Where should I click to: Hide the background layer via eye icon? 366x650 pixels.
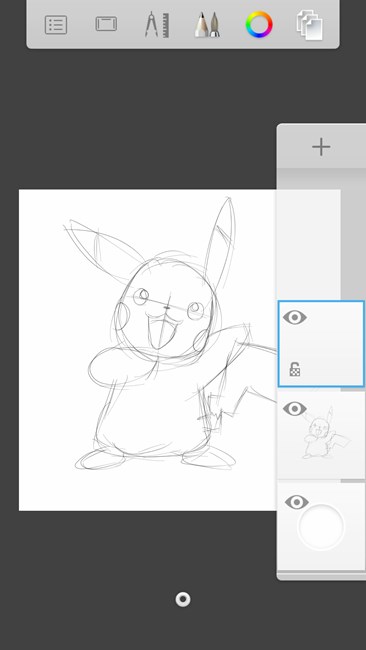click(296, 502)
